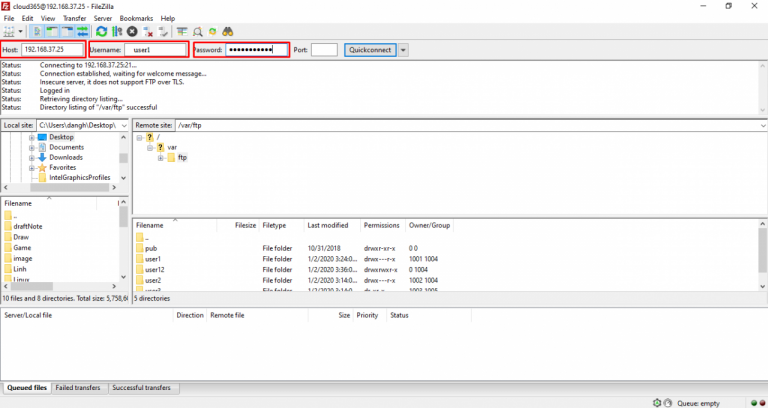Viewport: 768px width, 408px height.
Task: Click the cancel current operation icon
Action: [132, 32]
